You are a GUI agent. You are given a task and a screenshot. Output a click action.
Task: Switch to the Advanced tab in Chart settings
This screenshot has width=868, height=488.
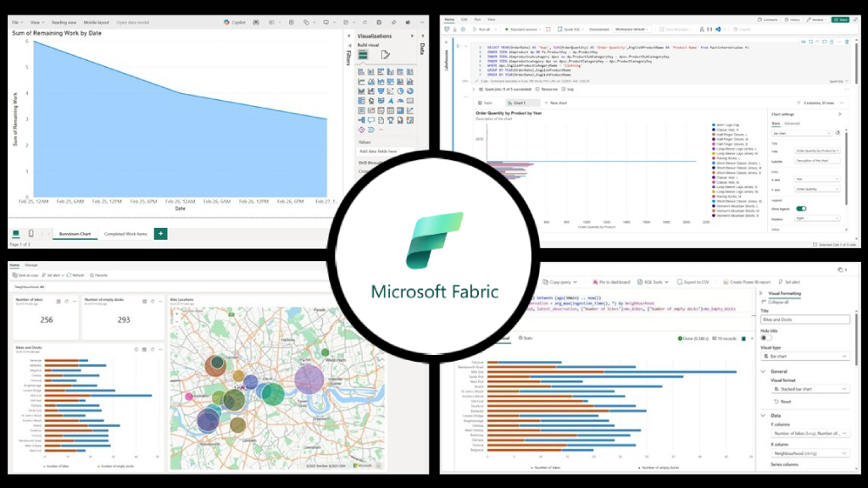pos(793,124)
